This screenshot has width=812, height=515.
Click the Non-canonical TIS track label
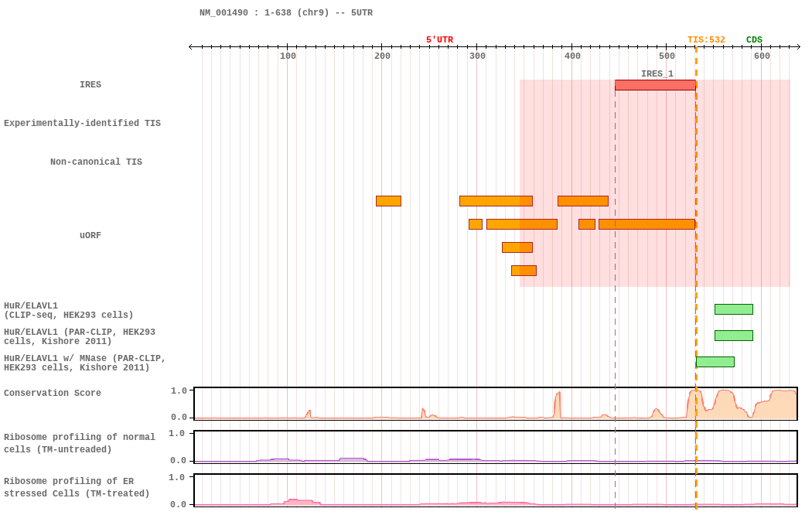[x=96, y=162]
